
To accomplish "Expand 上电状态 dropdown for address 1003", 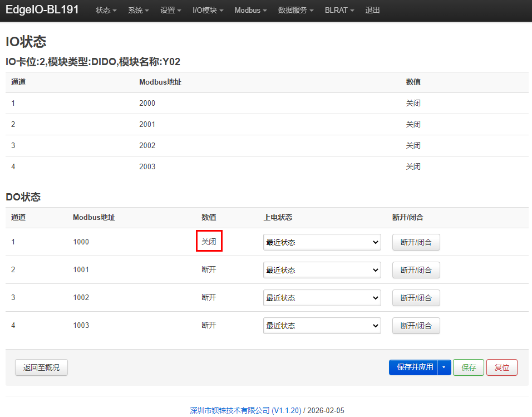I will pos(322,326).
